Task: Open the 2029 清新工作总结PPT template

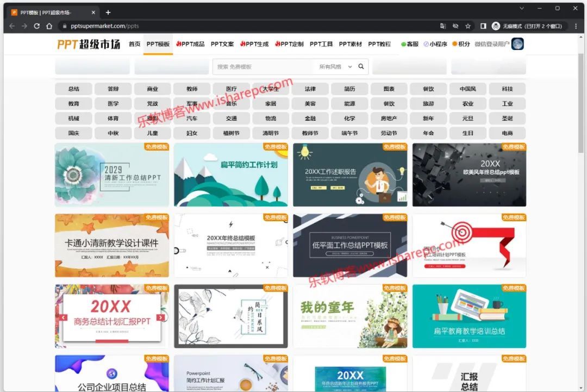Action: [x=112, y=175]
